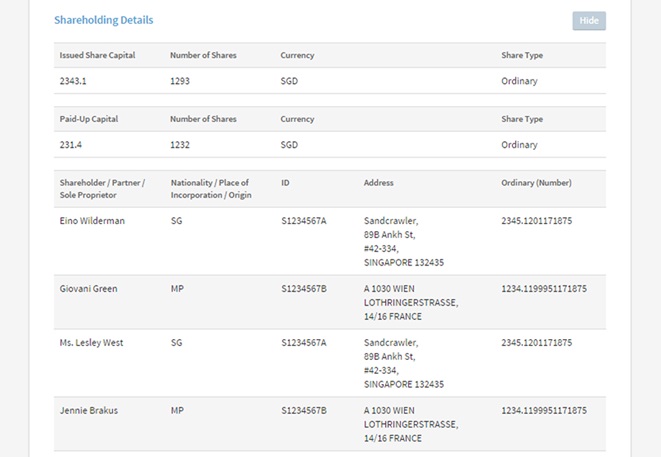Click the Hide button
The width and height of the screenshot is (661, 457).
pyautogui.click(x=589, y=21)
